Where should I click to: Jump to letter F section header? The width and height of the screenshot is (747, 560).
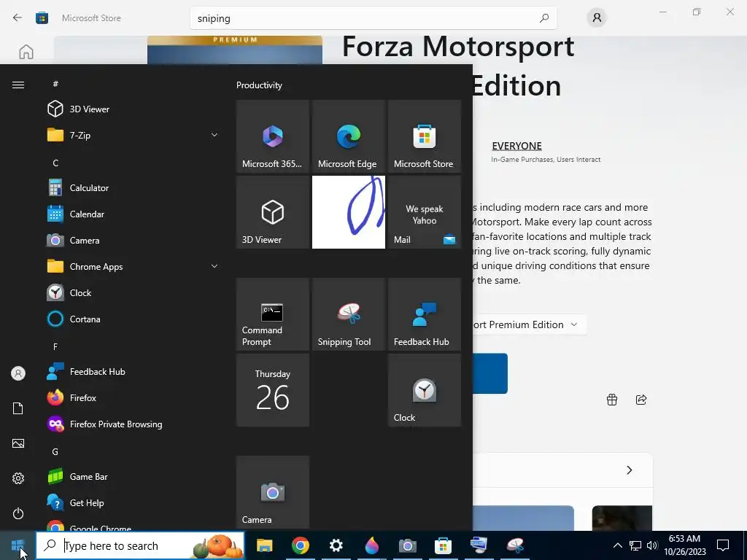tap(55, 346)
